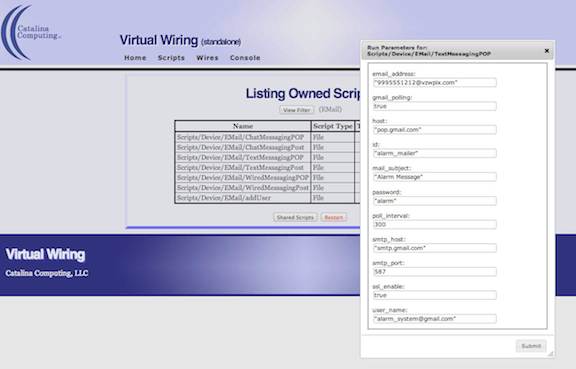Screen dimensions: 576x369
Task: Open the Wires menu item
Action: click(x=207, y=58)
